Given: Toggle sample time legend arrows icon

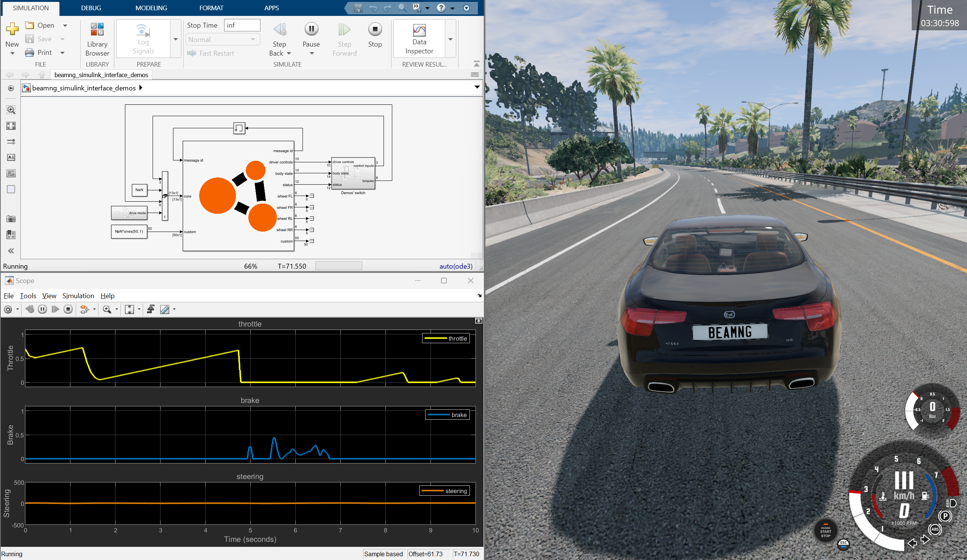Looking at the screenshot, I should pos(11,142).
